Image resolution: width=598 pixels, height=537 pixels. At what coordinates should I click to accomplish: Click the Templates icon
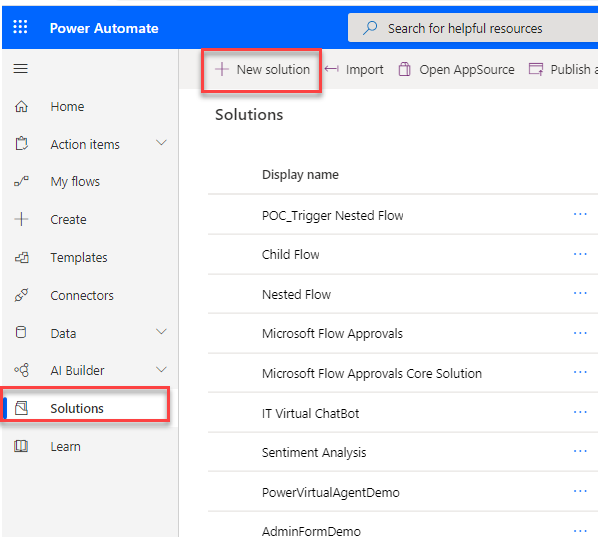(x=22, y=257)
